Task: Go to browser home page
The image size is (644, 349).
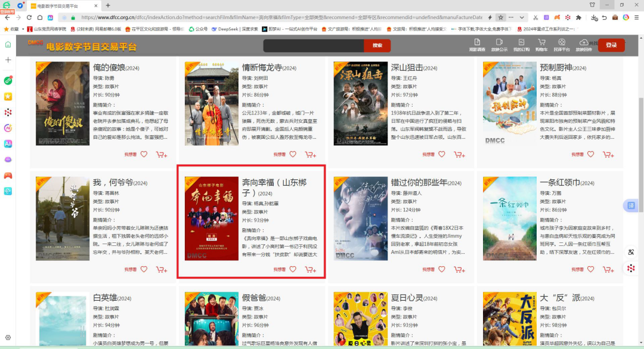Action: [40, 18]
